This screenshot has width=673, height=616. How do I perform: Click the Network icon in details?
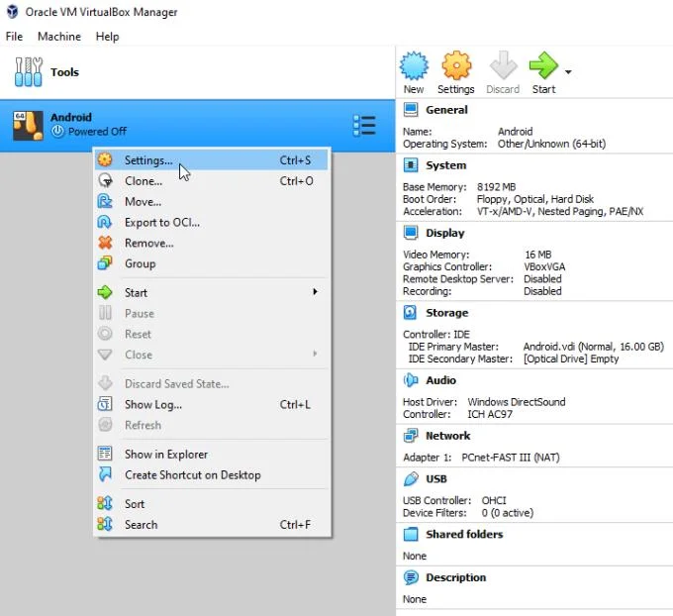411,436
